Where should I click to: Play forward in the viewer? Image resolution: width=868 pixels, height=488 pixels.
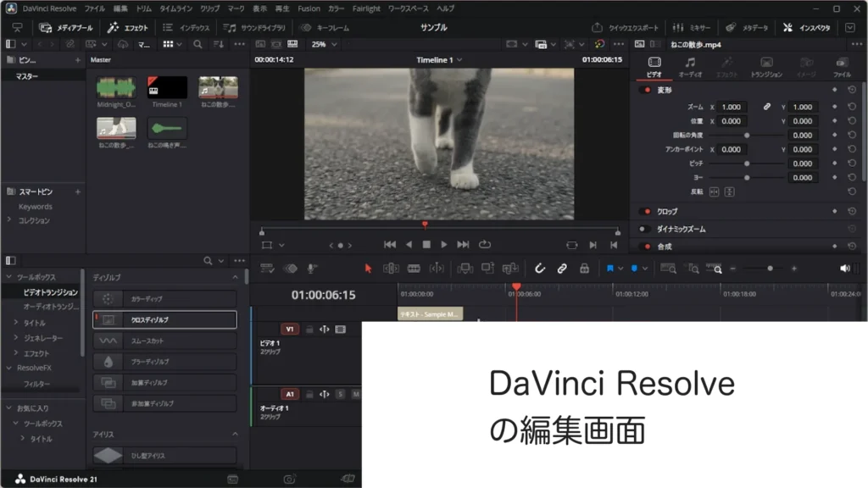click(444, 245)
